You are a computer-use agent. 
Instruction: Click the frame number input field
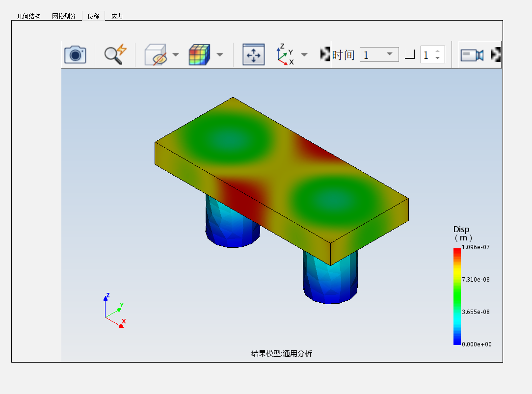(x=427, y=54)
